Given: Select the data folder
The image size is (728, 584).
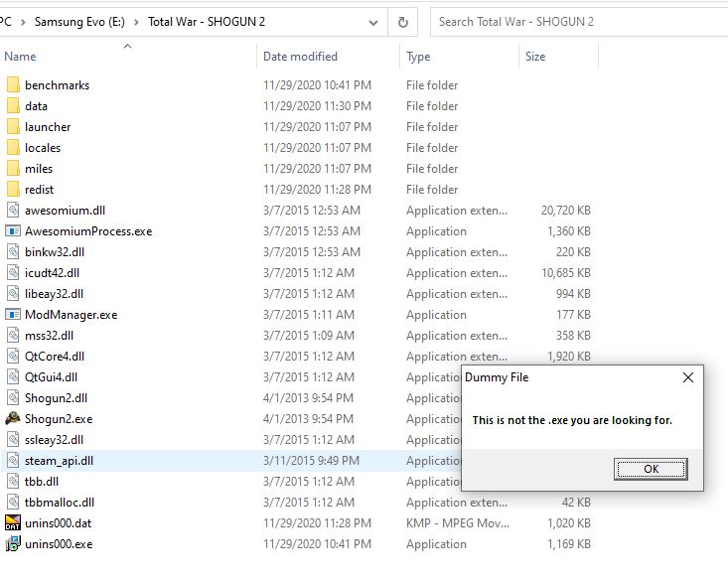Looking at the screenshot, I should [36, 106].
